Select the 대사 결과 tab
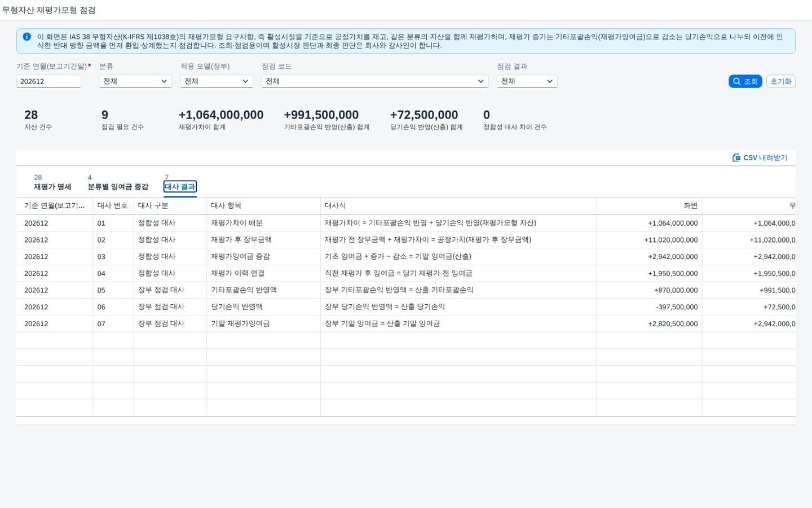Viewport: 812px width, 508px height. click(x=180, y=187)
